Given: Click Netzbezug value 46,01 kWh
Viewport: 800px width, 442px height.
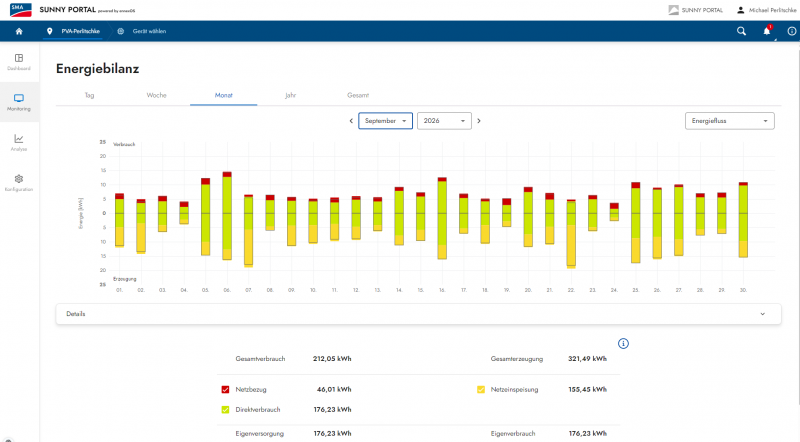Looking at the screenshot, I should tap(334, 389).
